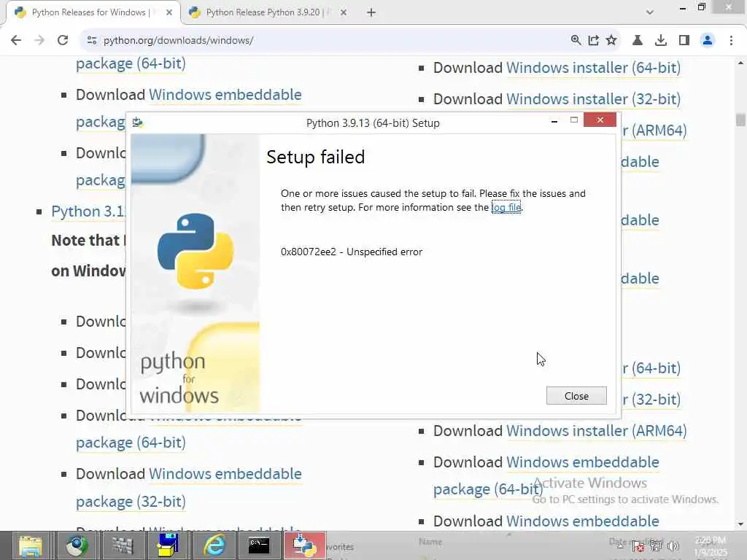This screenshot has width=747, height=560.
Task: Open the Chrome three-dot menu
Action: (731, 40)
